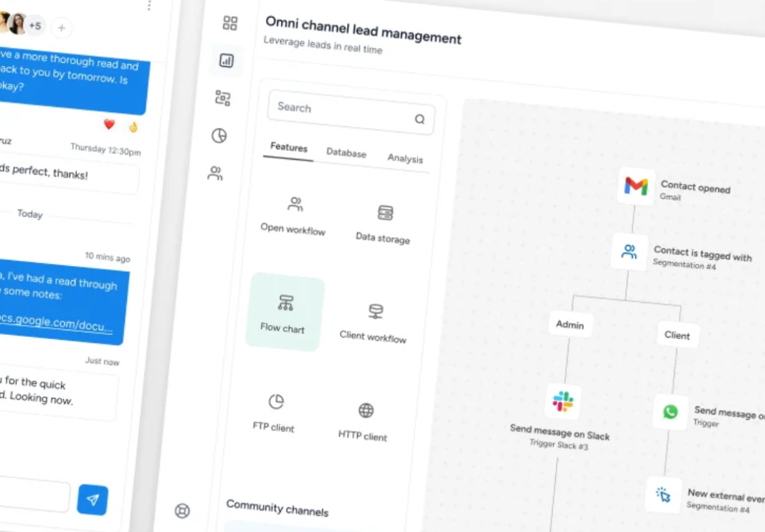Click the WhatsApp icon node
765x532 pixels.
(670, 412)
